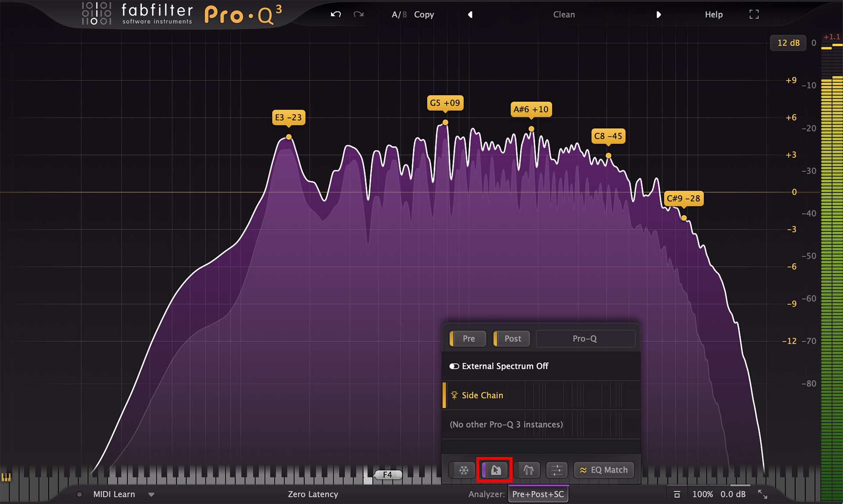Undo the last change
The height and width of the screenshot is (504, 843).
coord(336,14)
